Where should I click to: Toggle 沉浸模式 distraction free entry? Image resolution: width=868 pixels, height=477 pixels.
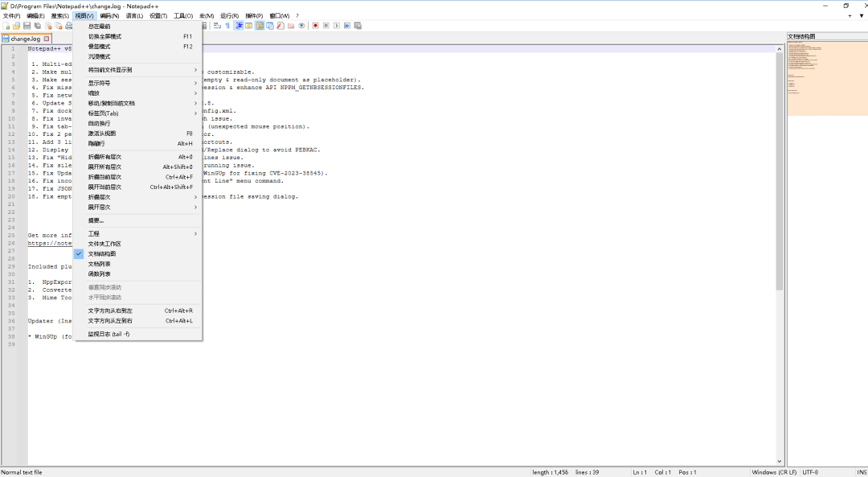(138, 56)
